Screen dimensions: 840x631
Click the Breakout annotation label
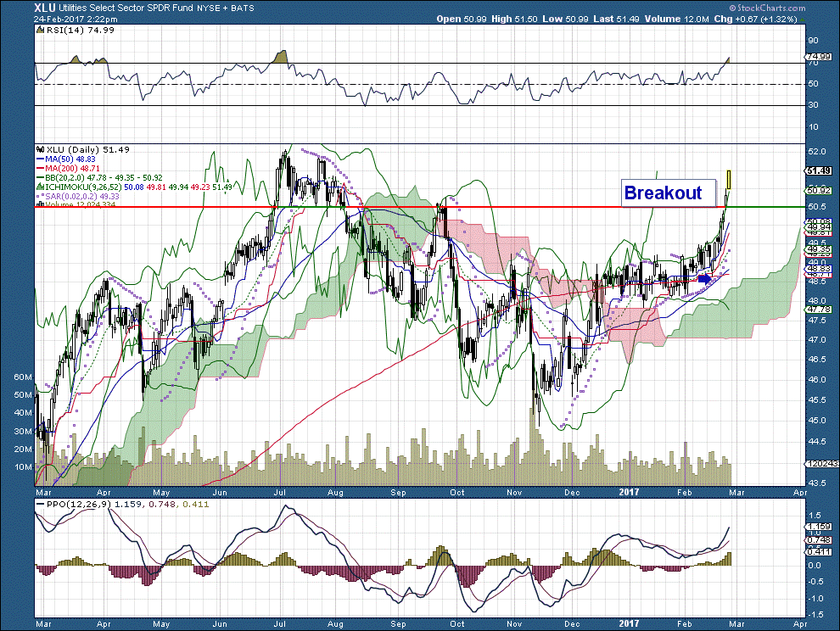(669, 193)
